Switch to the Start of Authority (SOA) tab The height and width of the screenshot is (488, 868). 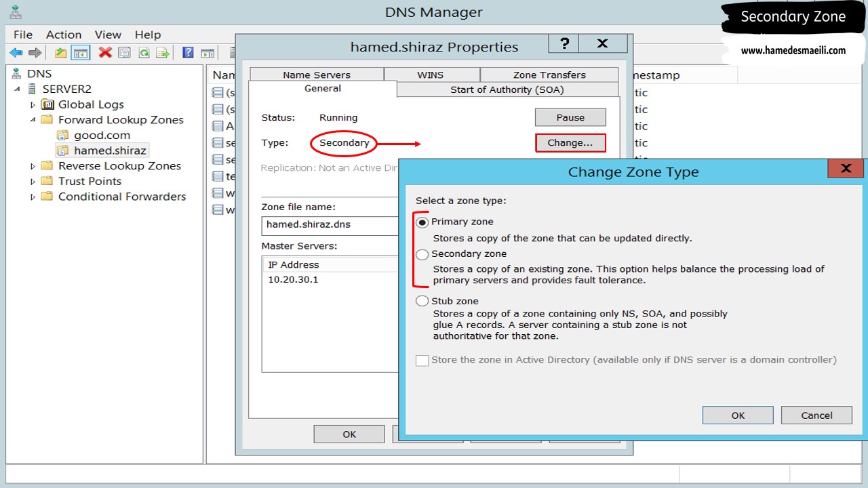[x=507, y=89]
